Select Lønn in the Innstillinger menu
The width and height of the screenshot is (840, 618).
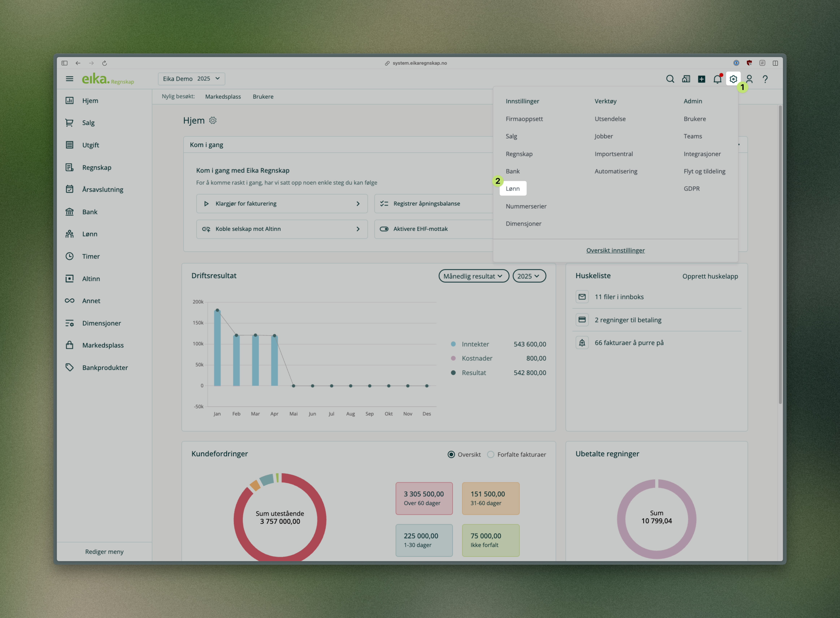513,189
